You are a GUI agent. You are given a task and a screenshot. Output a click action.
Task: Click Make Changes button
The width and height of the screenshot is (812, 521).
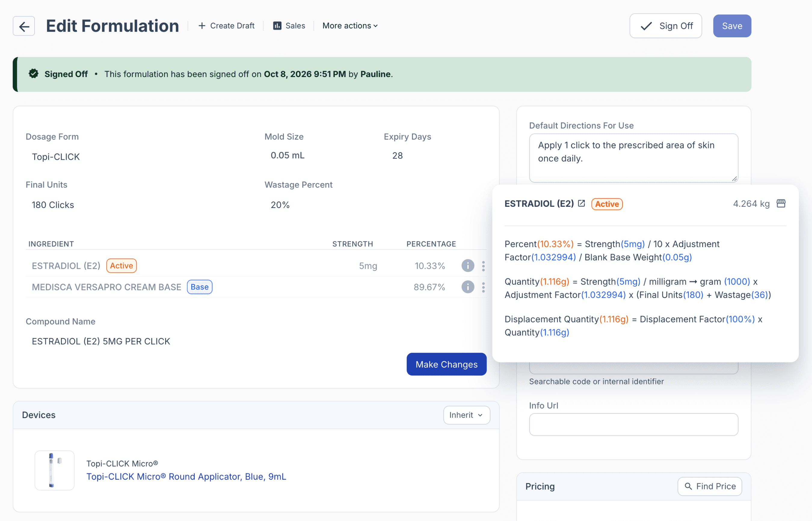click(446, 364)
